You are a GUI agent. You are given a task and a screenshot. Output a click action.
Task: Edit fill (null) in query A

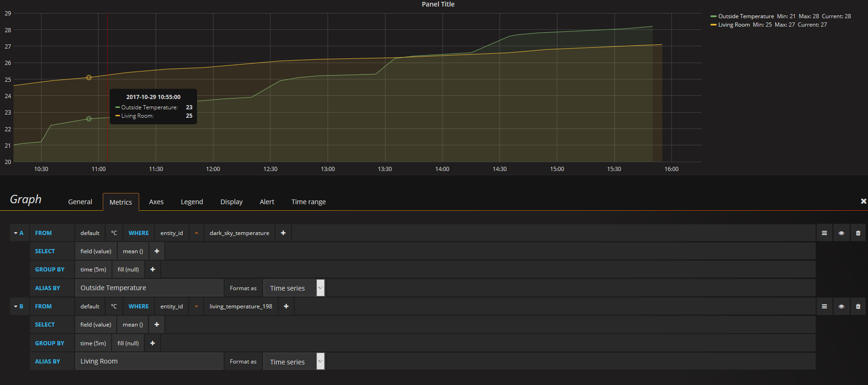tap(128, 269)
